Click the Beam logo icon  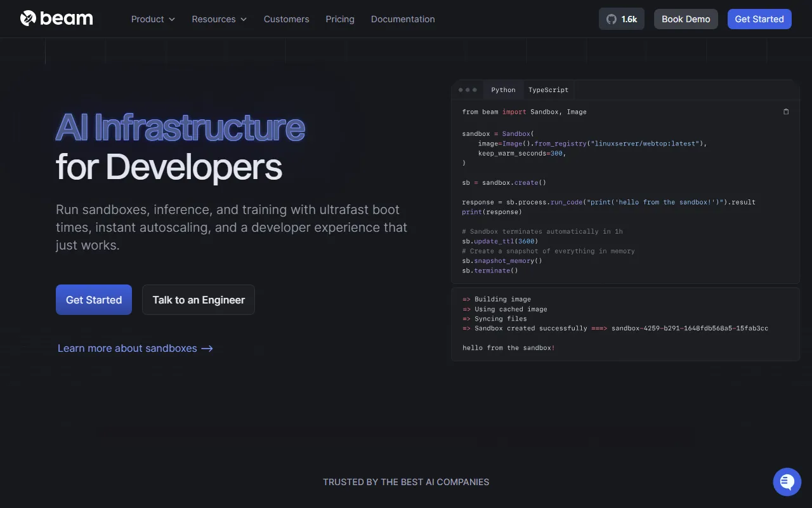click(x=29, y=18)
